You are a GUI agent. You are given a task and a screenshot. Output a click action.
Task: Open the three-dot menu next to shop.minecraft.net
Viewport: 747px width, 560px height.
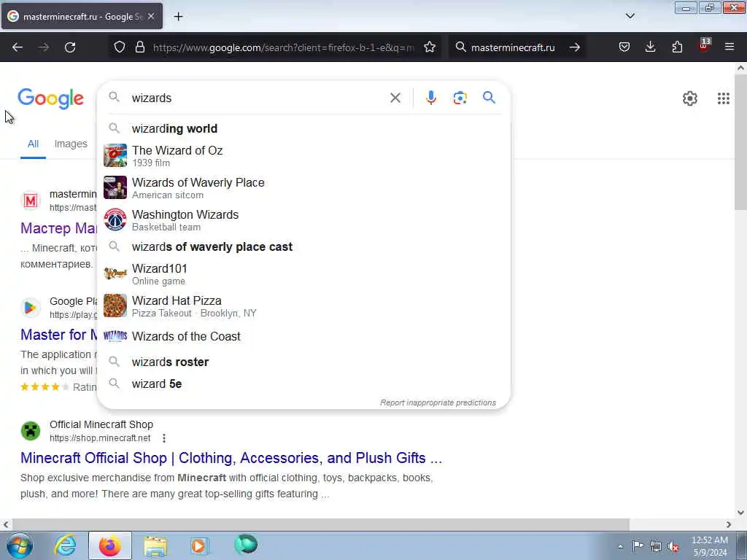click(x=164, y=438)
